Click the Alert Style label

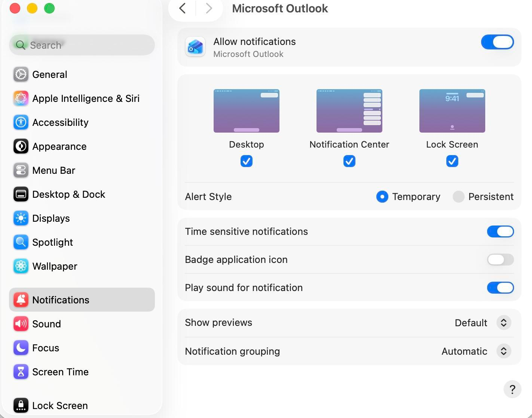208,197
